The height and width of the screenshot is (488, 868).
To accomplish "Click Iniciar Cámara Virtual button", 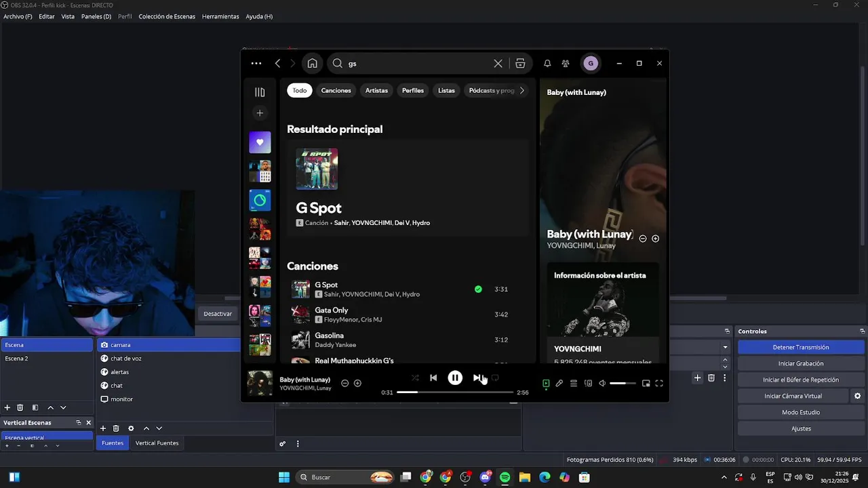I will coord(793,396).
